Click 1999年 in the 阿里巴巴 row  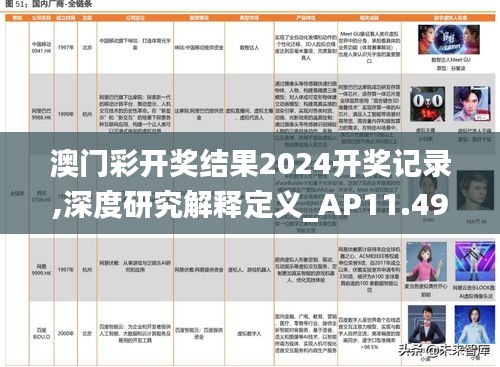(65, 114)
